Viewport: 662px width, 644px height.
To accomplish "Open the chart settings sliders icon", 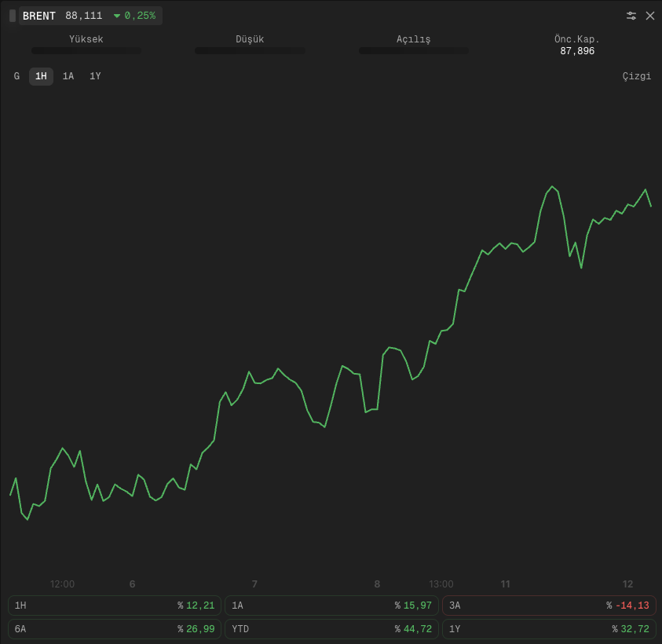I will pos(631,16).
